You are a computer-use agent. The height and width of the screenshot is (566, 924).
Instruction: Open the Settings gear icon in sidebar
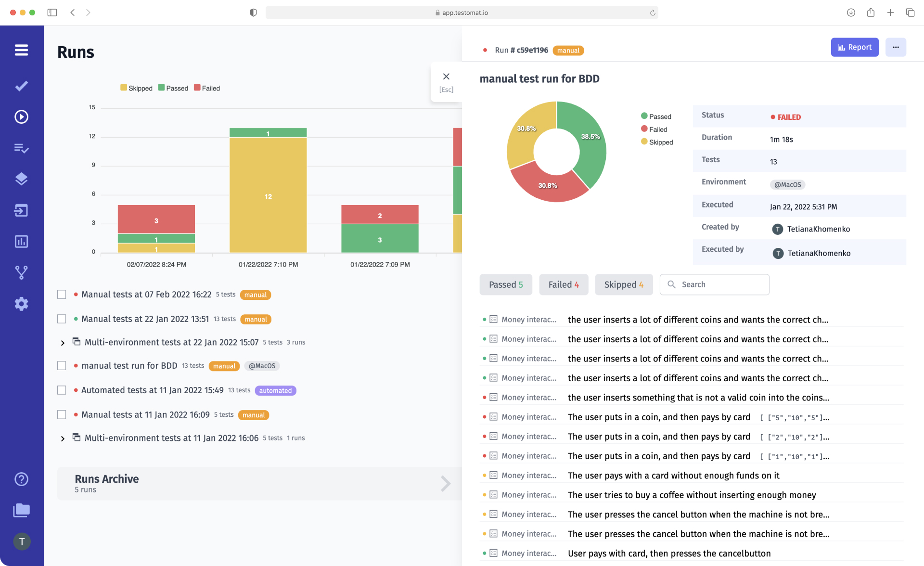tap(22, 304)
